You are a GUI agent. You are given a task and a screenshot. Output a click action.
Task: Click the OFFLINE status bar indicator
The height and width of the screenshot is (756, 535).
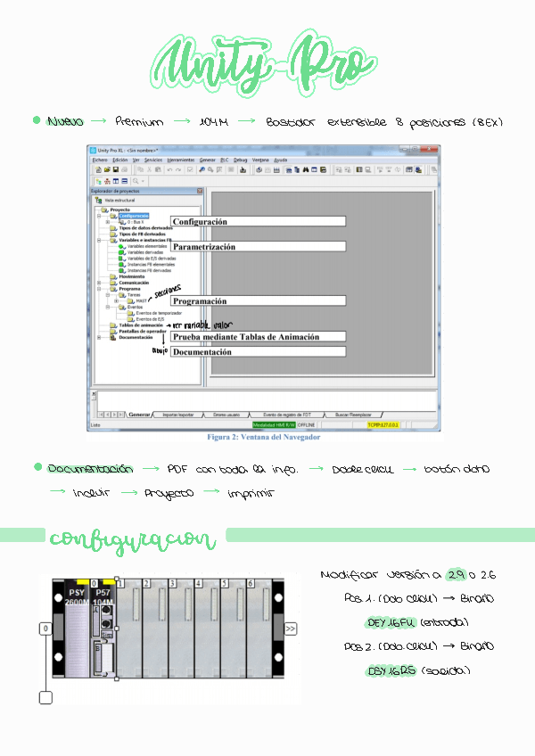click(x=306, y=424)
